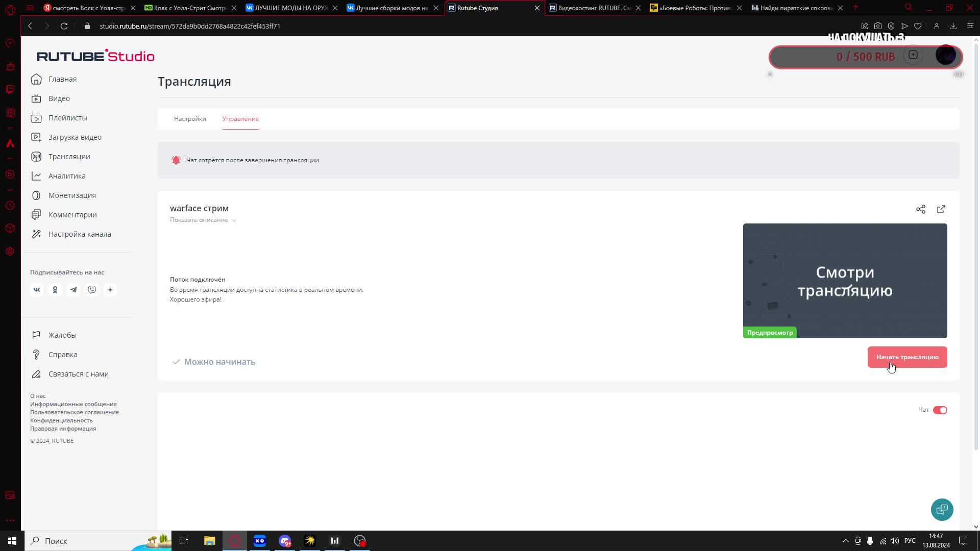Switch to the Настройки tab
The image size is (980, 551).
190,119
